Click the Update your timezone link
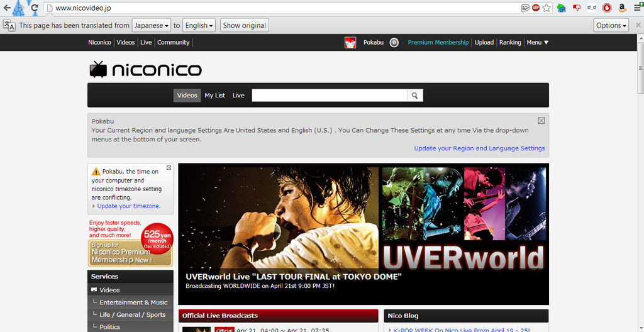Screen dimensions: 644x332 128,206
